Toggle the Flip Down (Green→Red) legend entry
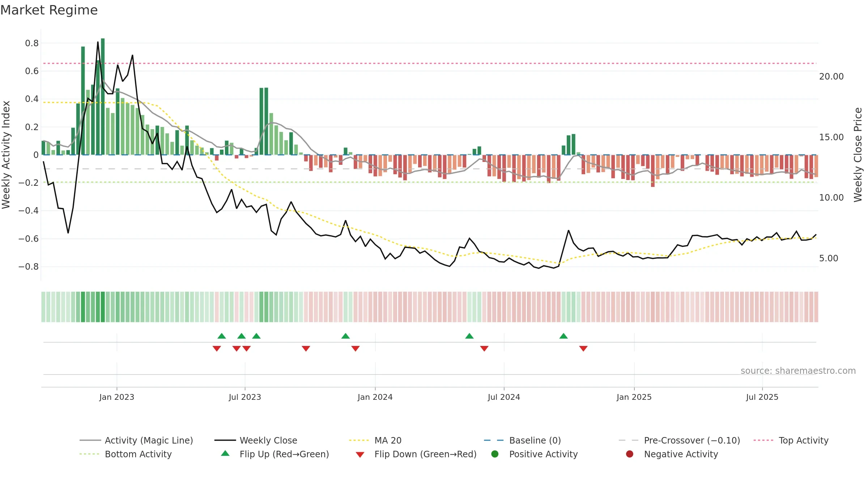This screenshot has height=488, width=868. (x=416, y=454)
